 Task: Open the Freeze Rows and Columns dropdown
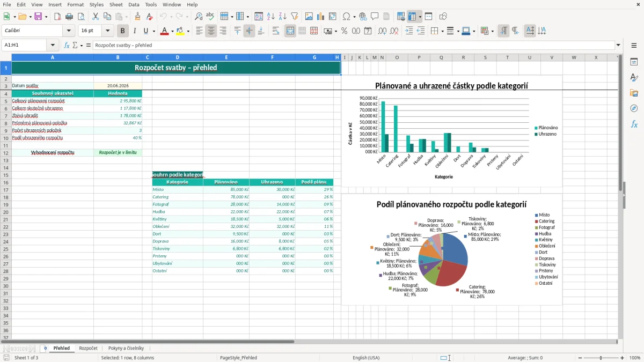420,17
